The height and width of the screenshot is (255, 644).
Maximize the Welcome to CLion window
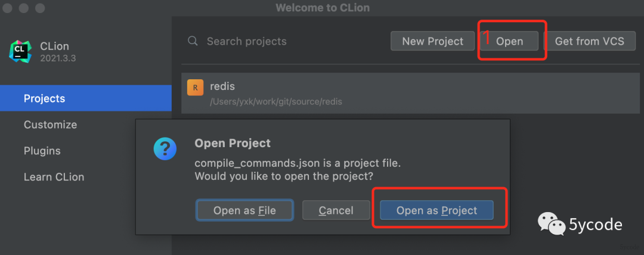coord(39,7)
